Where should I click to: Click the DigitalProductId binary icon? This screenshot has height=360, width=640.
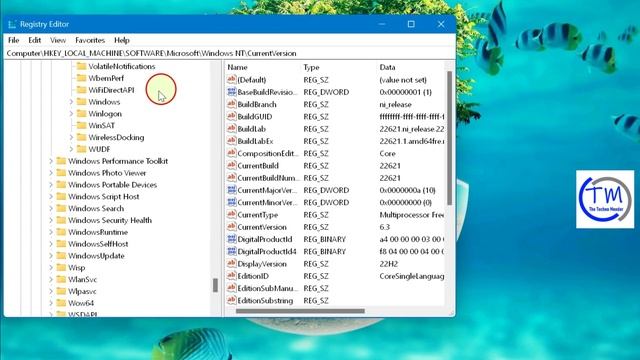tap(231, 239)
